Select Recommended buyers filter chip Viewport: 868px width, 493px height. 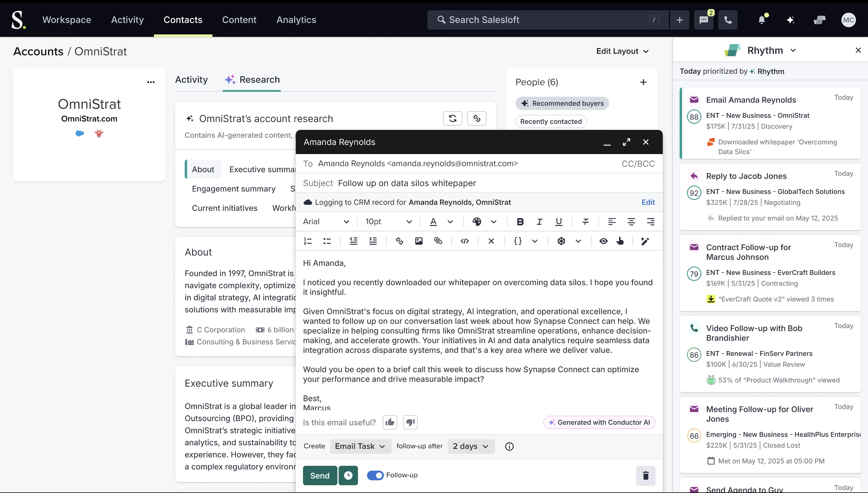click(x=562, y=103)
